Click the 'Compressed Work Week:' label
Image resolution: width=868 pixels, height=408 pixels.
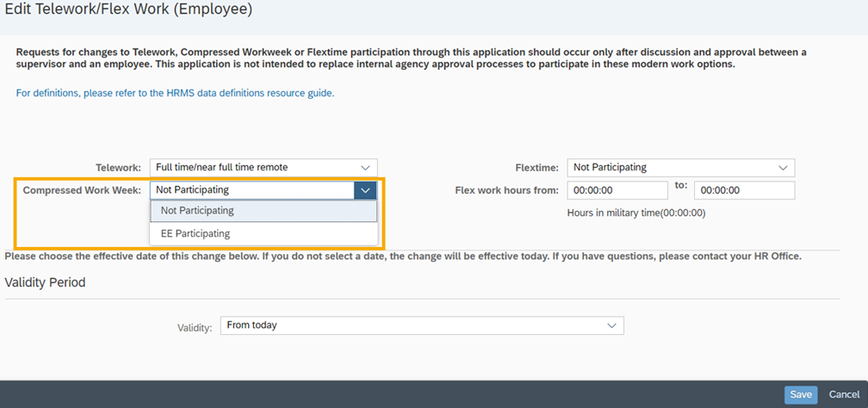82,190
